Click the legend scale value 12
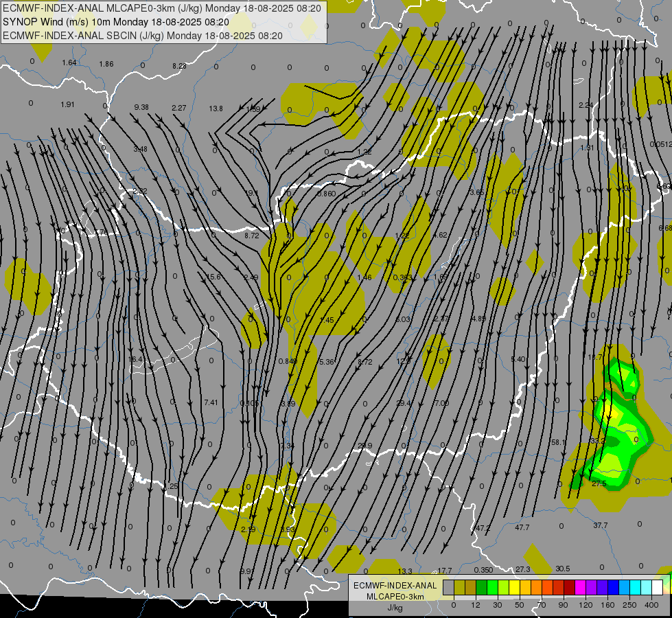The image size is (672, 618). click(x=475, y=605)
